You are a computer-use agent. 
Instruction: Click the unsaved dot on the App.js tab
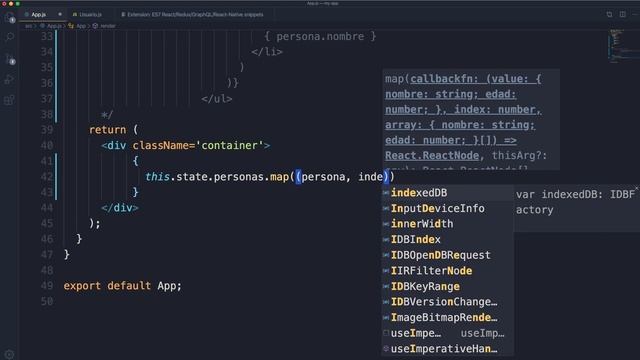(60, 14)
